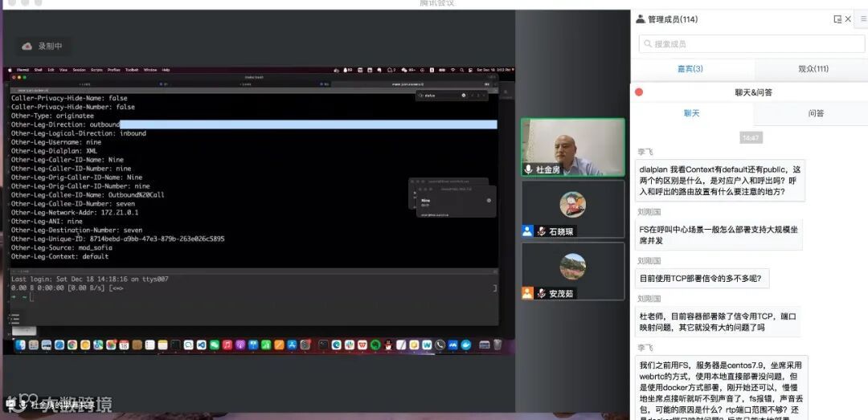Open the Profiles menu

click(113, 71)
